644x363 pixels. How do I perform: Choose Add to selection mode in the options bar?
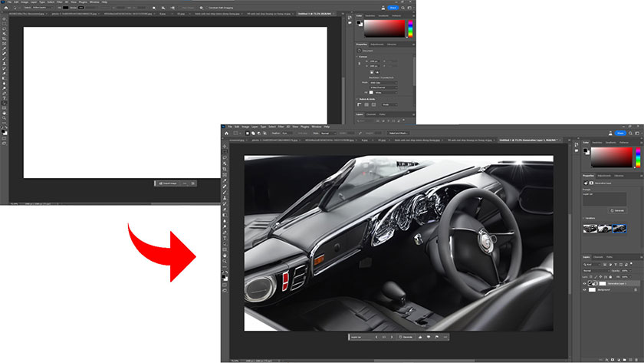(x=253, y=134)
